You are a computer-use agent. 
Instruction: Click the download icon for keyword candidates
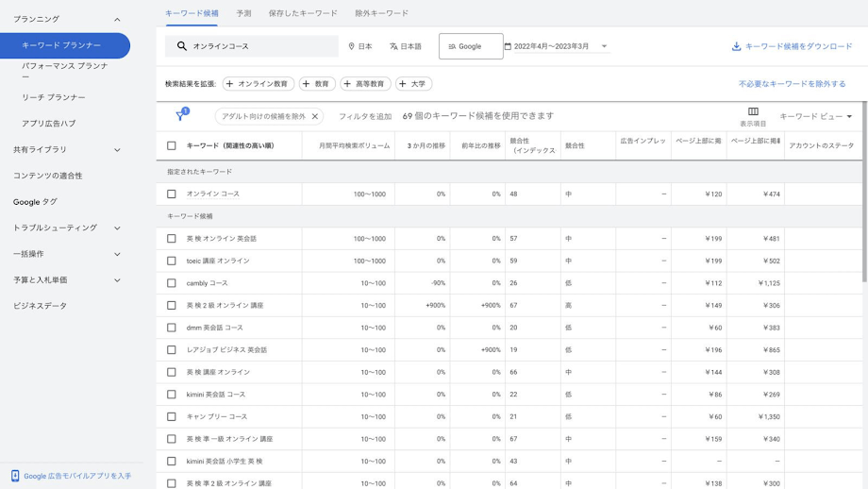click(x=736, y=46)
